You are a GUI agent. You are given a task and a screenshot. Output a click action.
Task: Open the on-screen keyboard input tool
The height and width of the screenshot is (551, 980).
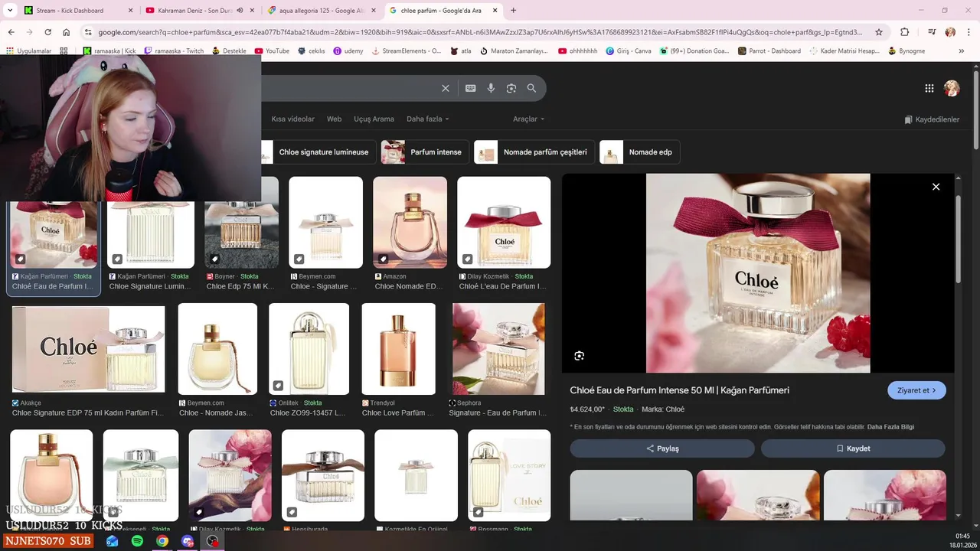tap(471, 88)
